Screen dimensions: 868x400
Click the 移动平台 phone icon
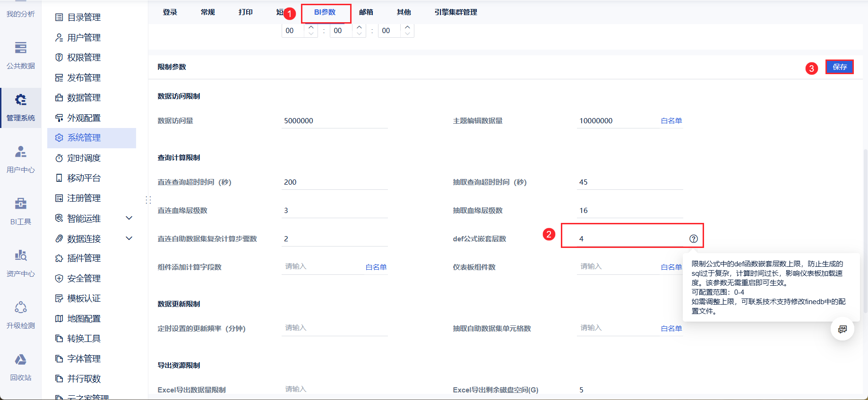[59, 178]
